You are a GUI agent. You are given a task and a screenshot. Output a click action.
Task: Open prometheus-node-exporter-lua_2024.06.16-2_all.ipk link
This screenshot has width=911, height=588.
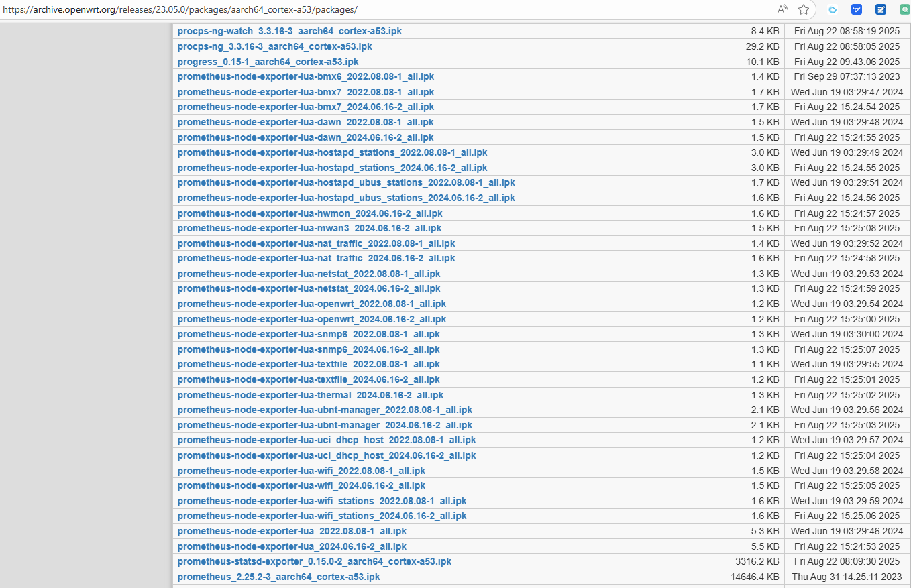coord(292,546)
